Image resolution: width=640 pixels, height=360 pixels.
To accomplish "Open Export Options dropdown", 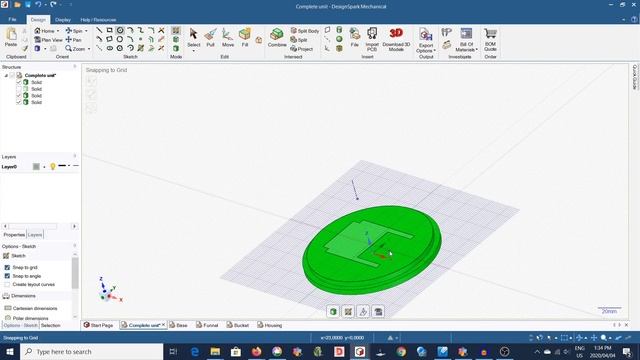I will (426, 48).
